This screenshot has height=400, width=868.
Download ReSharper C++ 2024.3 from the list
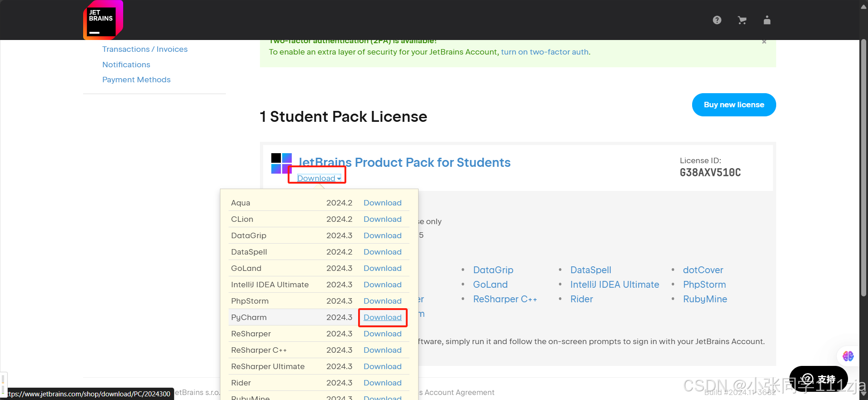tap(383, 350)
